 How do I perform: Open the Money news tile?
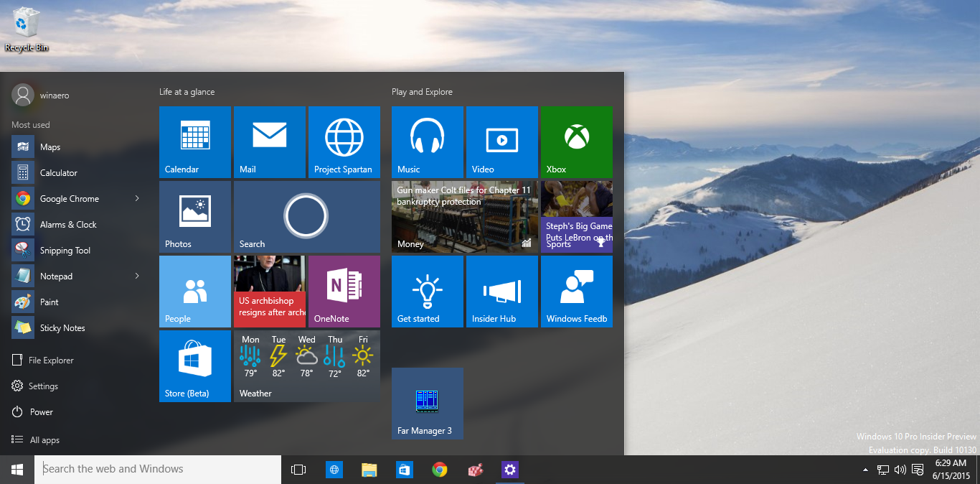click(x=465, y=217)
